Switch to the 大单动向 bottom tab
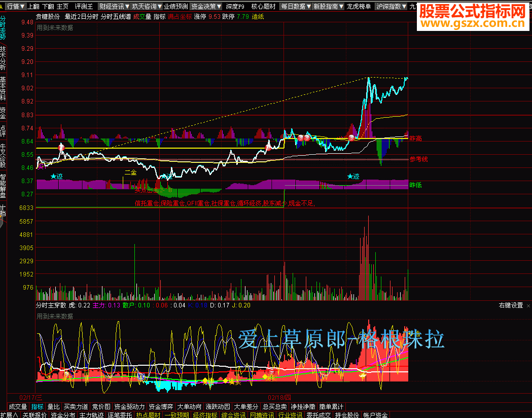The height and width of the screenshot is (418, 532). (189, 406)
